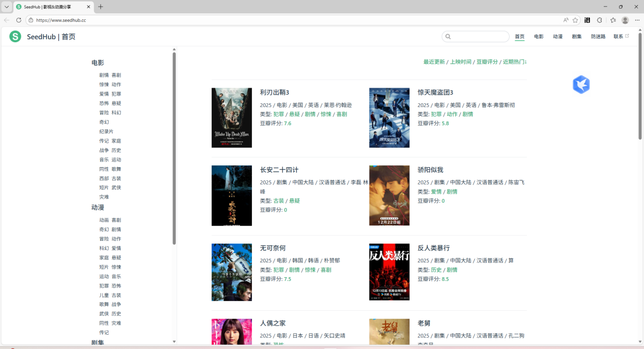Focus the site search input field
644x349 pixels.
point(475,36)
